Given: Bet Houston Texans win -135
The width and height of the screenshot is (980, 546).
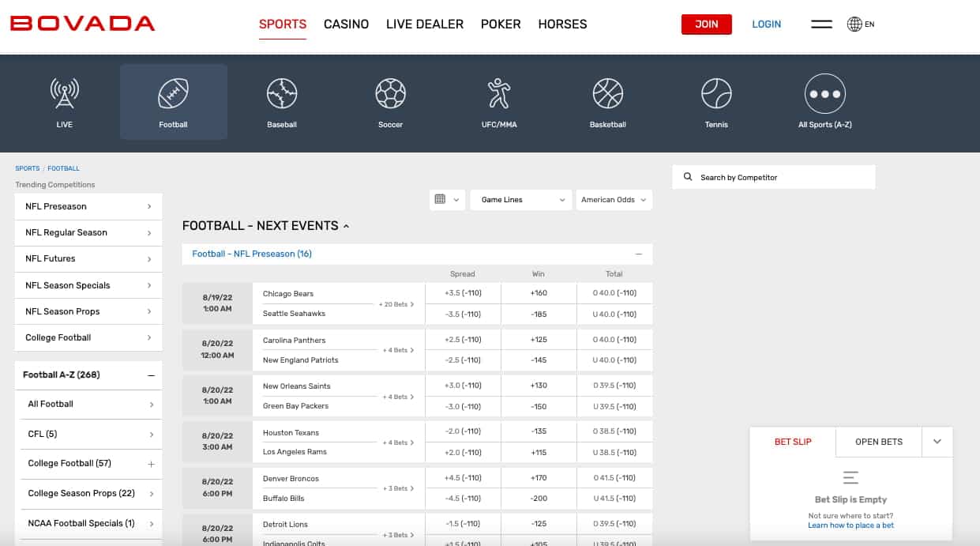Looking at the screenshot, I should 539,431.
